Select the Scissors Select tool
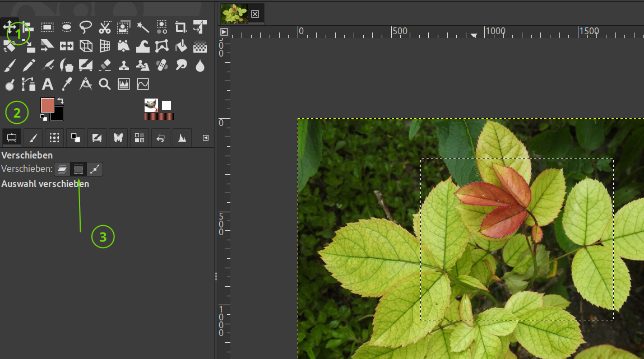The height and width of the screenshot is (359, 644). [x=105, y=27]
